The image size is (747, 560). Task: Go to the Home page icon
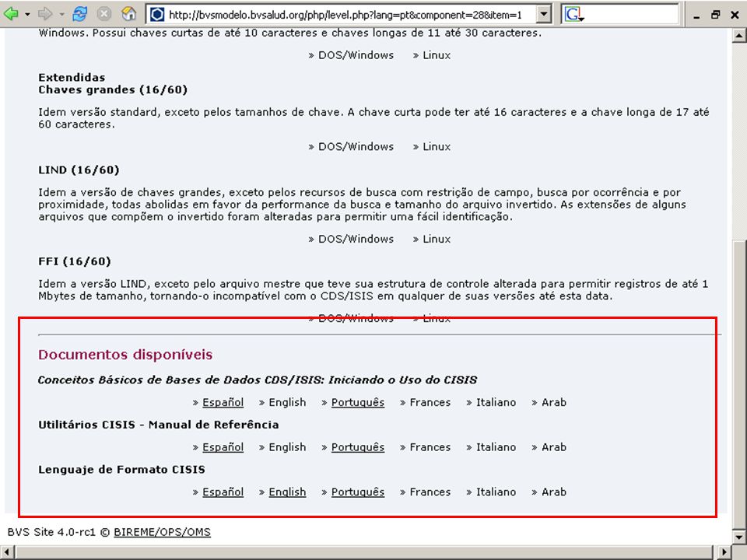point(128,14)
